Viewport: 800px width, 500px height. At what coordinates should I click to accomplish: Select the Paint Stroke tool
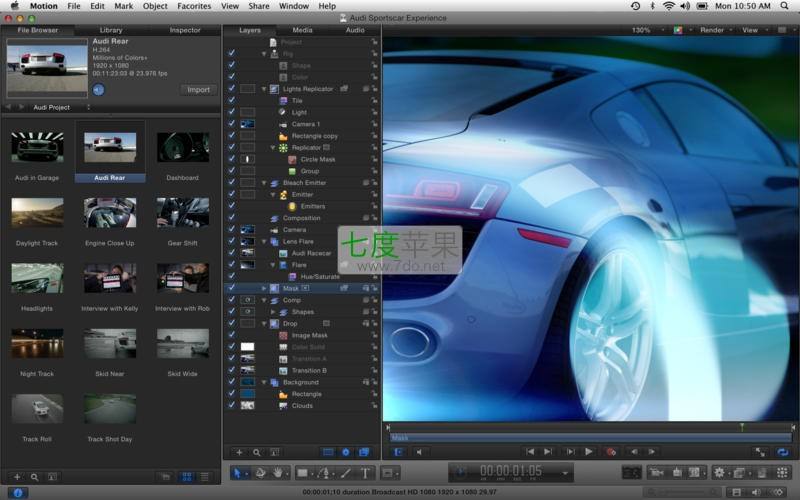(x=346, y=473)
